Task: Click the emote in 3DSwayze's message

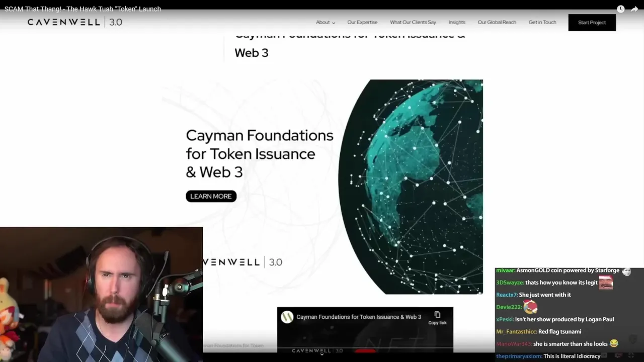Action: pos(606,283)
